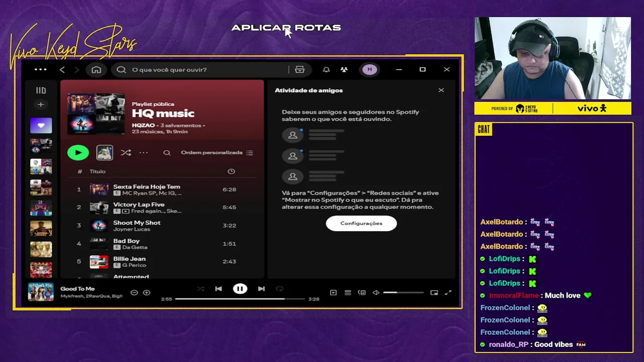Open artist Da Getta
This screenshot has width=644, height=362.
tap(135, 247)
